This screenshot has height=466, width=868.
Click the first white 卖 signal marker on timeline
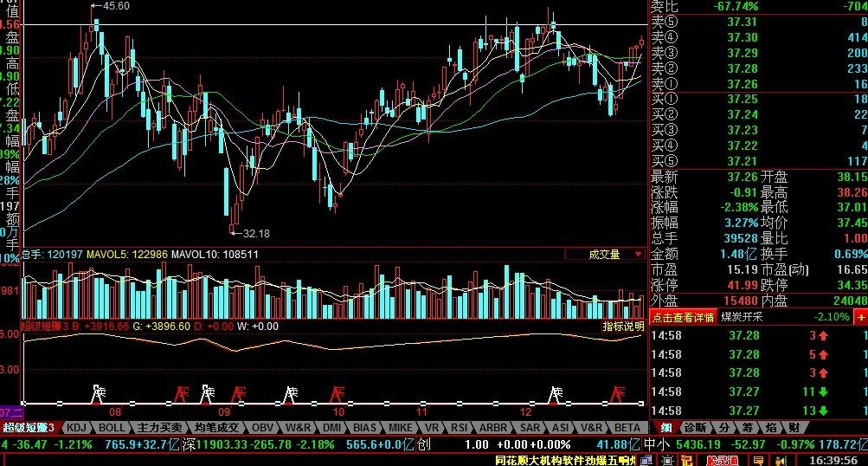coord(97,394)
